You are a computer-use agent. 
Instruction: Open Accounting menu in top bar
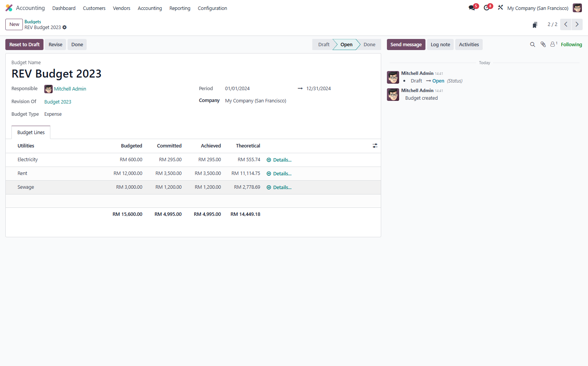[150, 8]
